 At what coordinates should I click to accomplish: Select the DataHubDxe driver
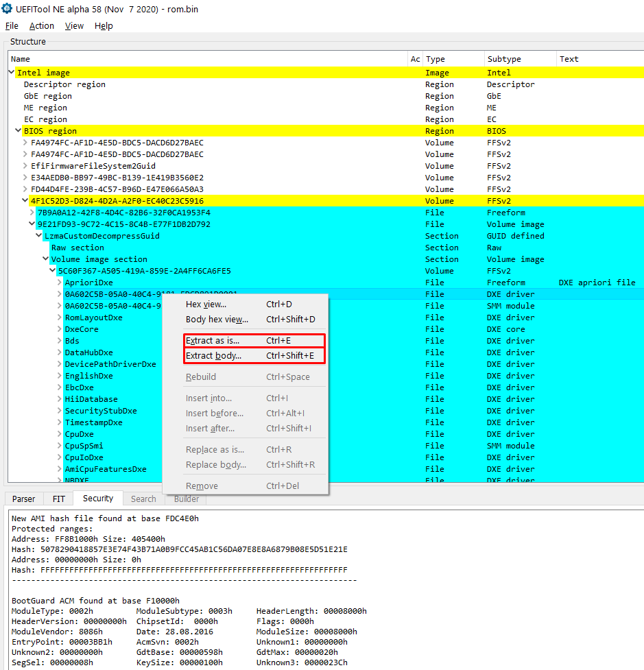point(89,352)
